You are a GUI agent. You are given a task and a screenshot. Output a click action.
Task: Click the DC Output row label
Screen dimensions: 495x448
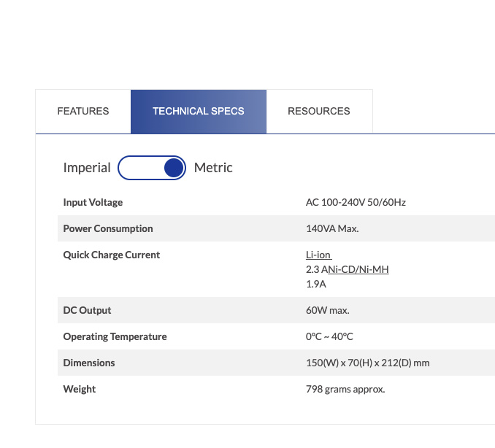point(89,310)
